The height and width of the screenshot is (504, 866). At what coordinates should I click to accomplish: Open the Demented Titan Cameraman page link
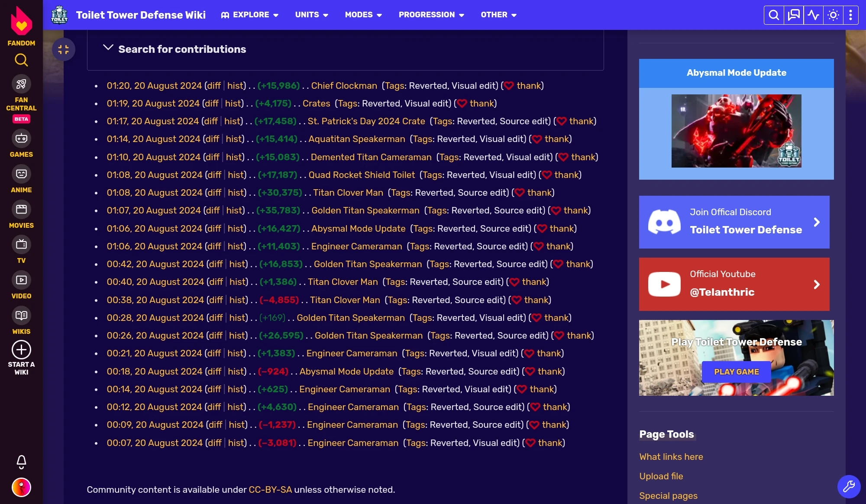[371, 157]
